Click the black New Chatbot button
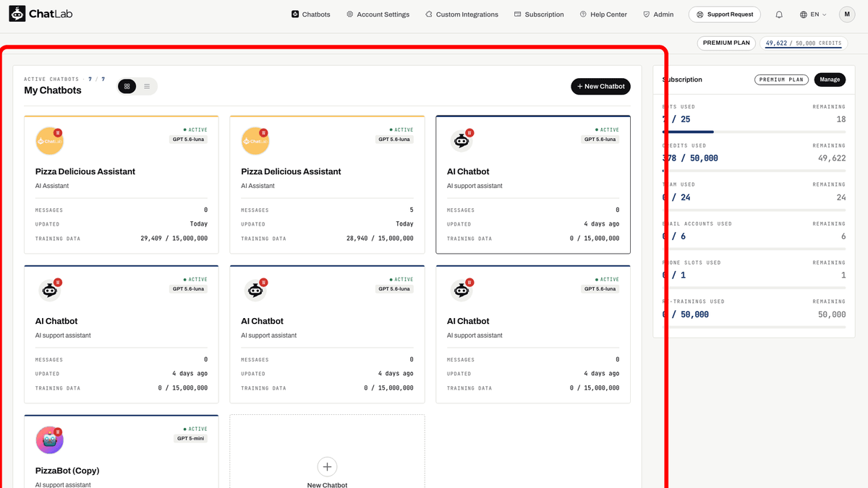 pyautogui.click(x=600, y=87)
